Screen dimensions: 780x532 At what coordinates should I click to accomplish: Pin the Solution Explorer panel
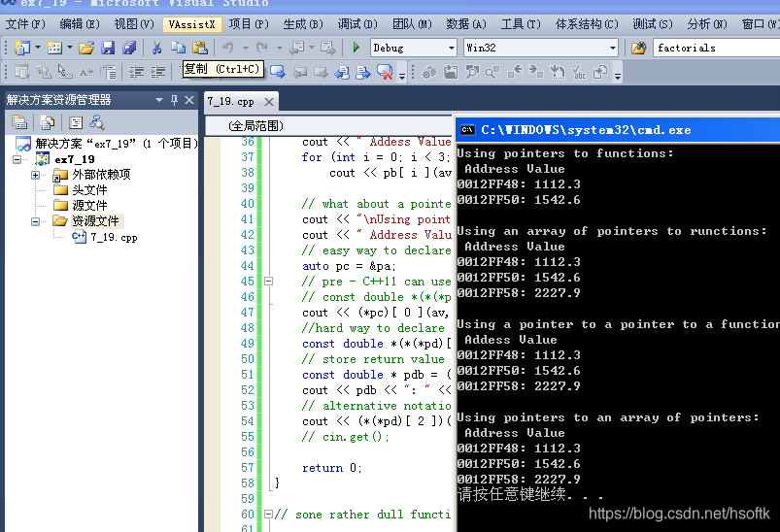[174, 100]
